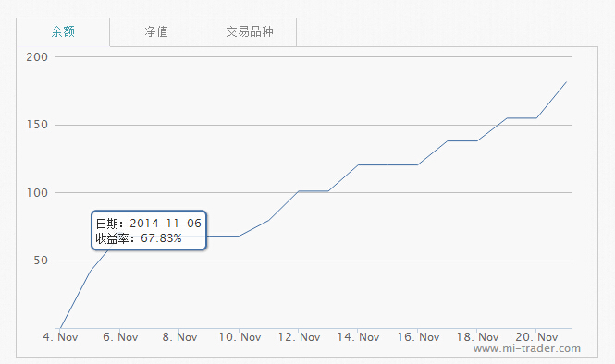Image resolution: width=615 pixels, height=364 pixels.
Task: Switch to the 余额 tab
Action: pyautogui.click(x=63, y=32)
